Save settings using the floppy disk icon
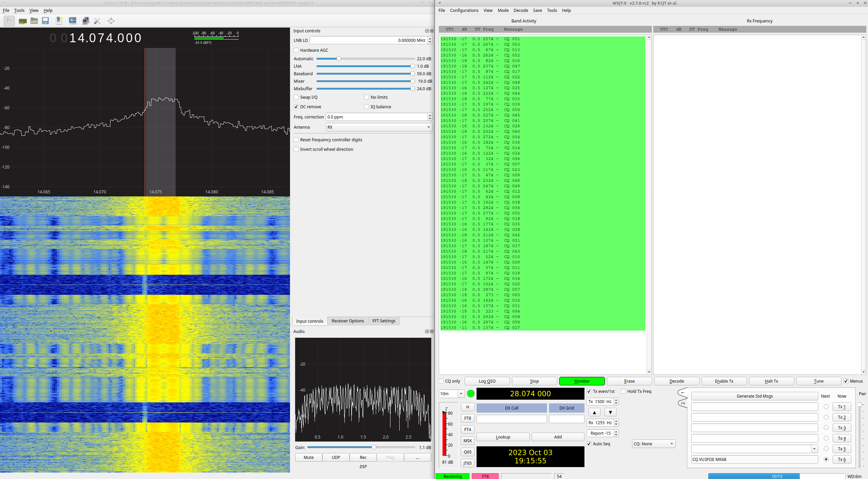The width and height of the screenshot is (868, 479). coord(45,21)
